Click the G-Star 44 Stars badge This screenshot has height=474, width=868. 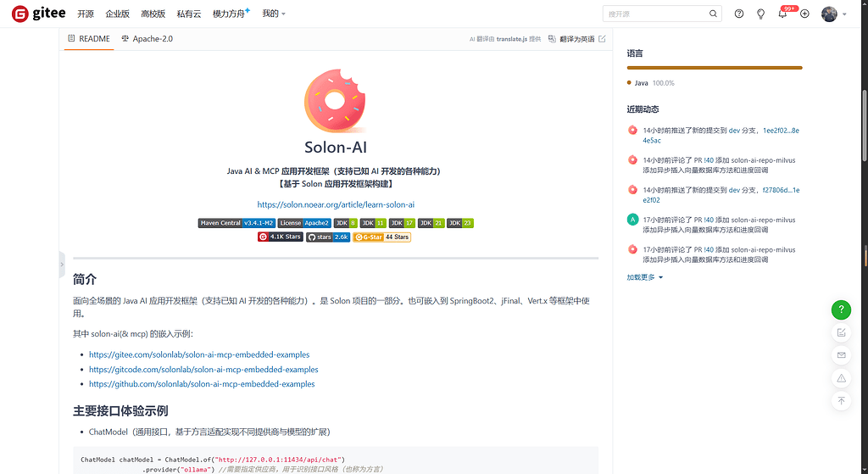[382, 237]
